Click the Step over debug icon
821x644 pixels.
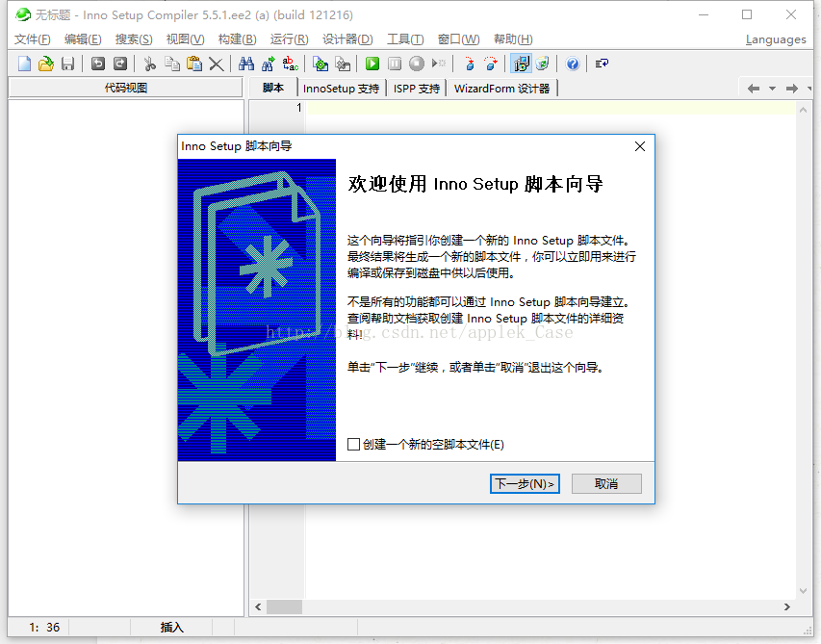pos(491,64)
